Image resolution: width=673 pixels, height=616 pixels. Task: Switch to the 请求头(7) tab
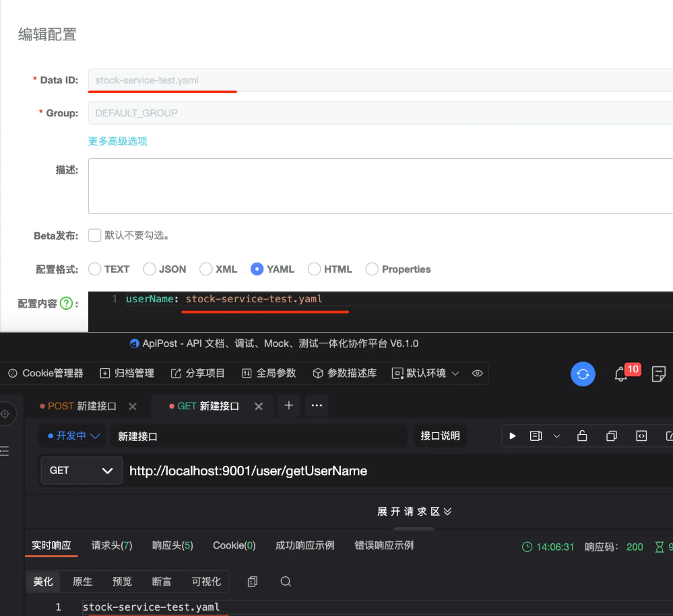[x=112, y=546]
